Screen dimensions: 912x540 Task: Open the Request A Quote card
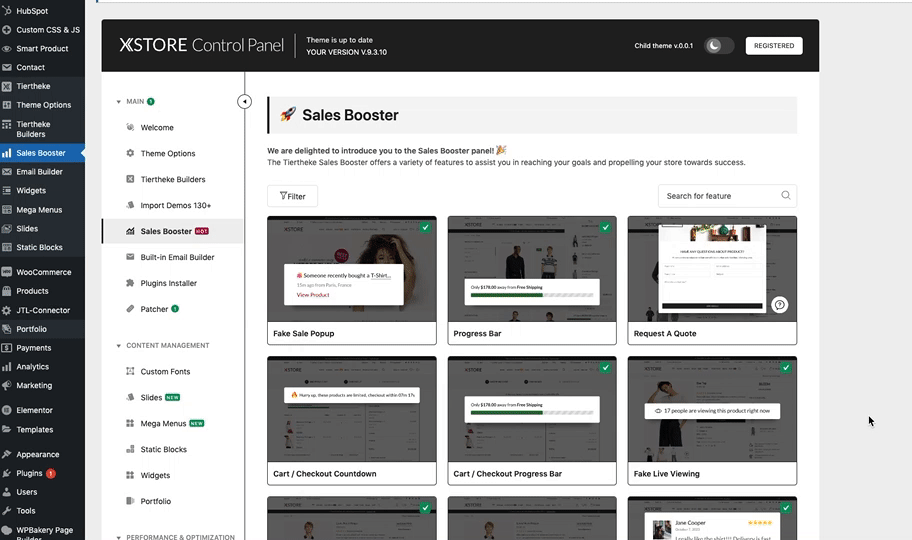pyautogui.click(x=712, y=280)
